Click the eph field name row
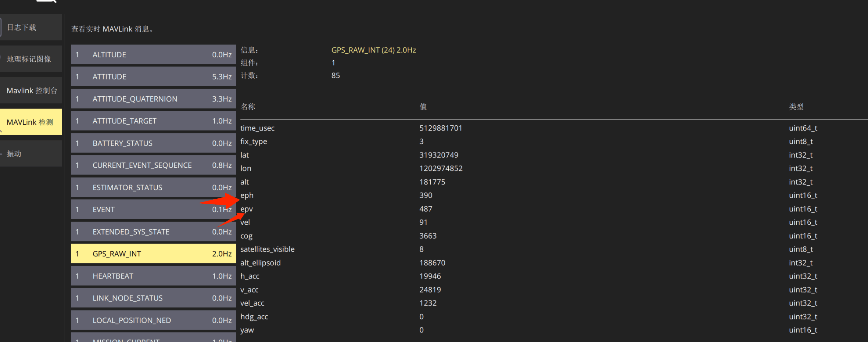Screen dimensions: 868x342 click(x=247, y=195)
